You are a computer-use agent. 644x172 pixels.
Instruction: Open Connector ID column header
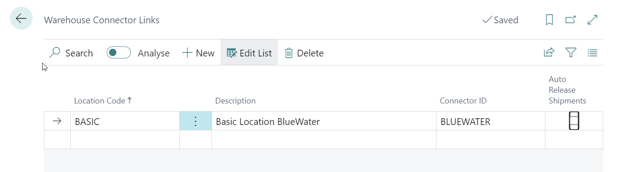(463, 101)
